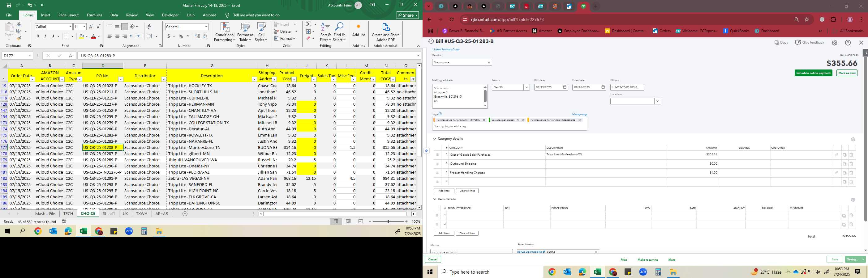The width and height of the screenshot is (868, 278).
Task: Toggle Bold formatting in Excel ribbon
Action: [x=38, y=36]
